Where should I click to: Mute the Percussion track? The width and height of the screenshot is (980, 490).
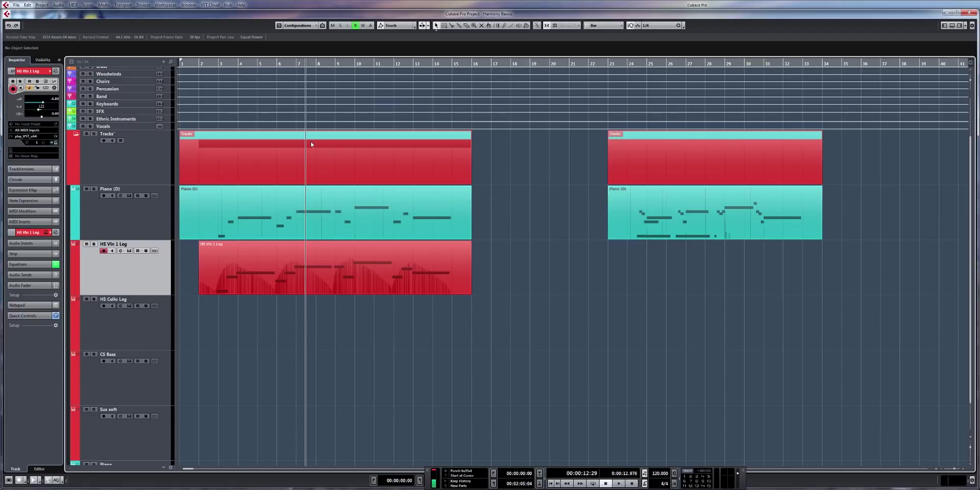tap(83, 89)
